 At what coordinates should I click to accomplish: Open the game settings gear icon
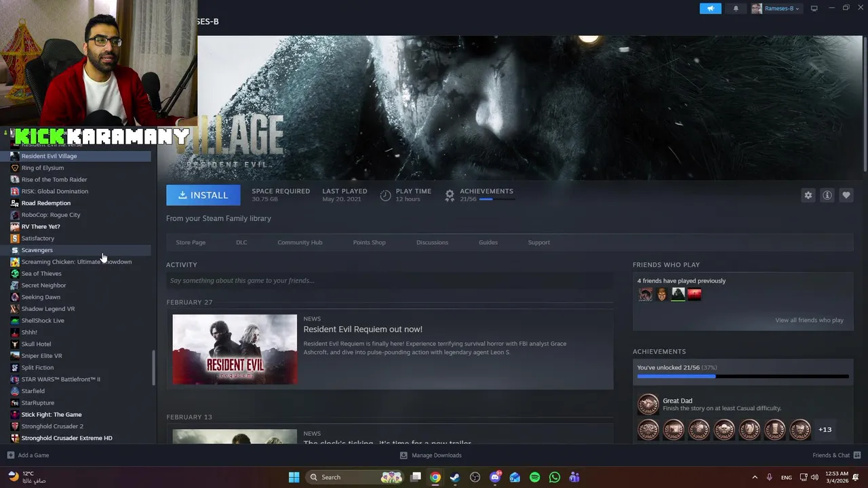[808, 195]
